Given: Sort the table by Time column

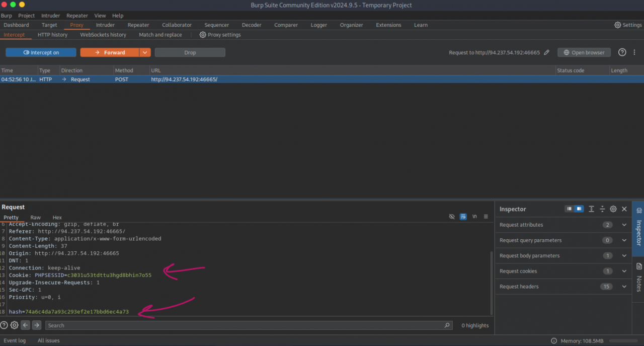Looking at the screenshot, I should point(19,71).
